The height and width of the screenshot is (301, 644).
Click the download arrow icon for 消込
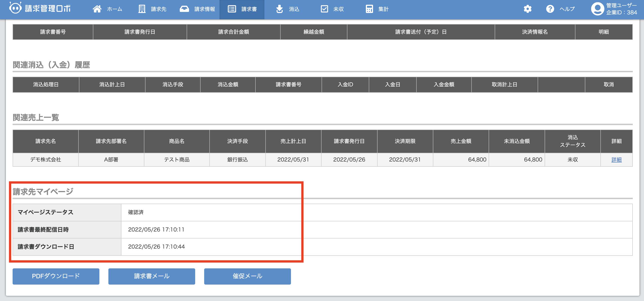coord(280,9)
